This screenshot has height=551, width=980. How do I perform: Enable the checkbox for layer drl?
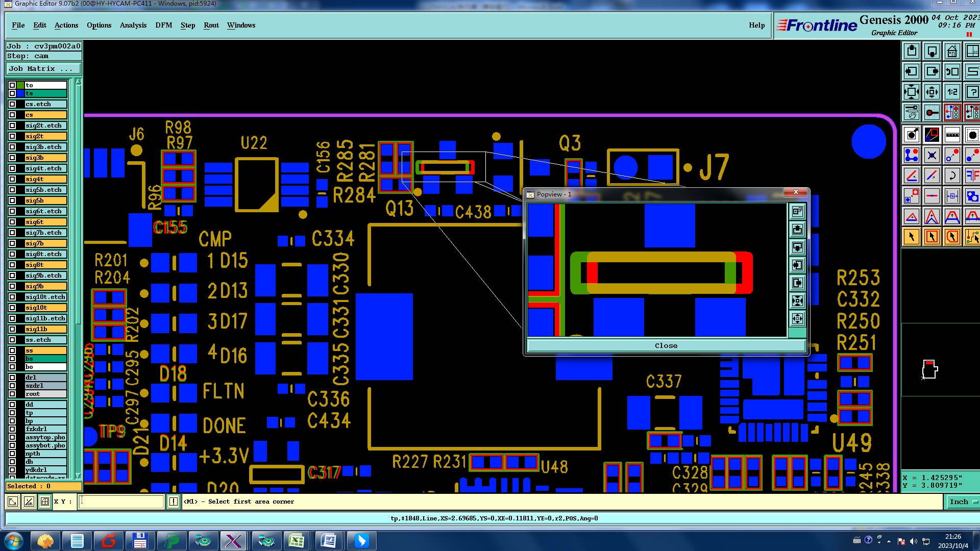[x=12, y=378]
